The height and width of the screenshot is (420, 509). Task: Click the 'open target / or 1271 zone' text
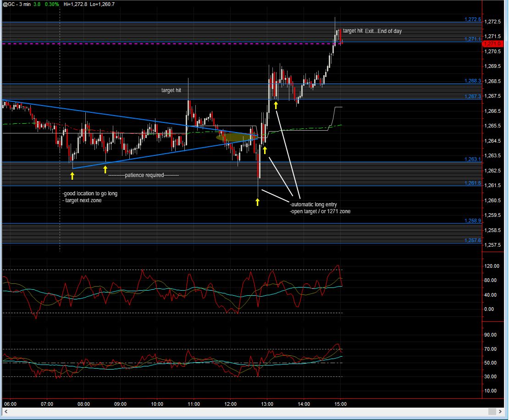[x=320, y=211]
